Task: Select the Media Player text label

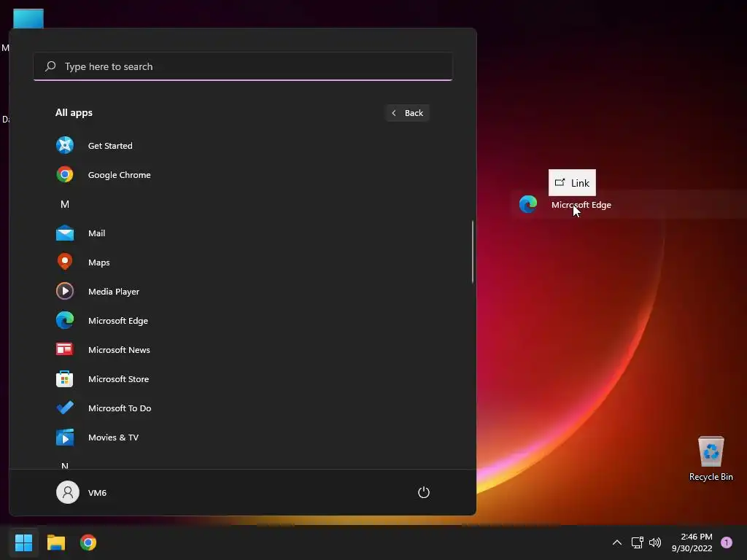Action: click(114, 292)
